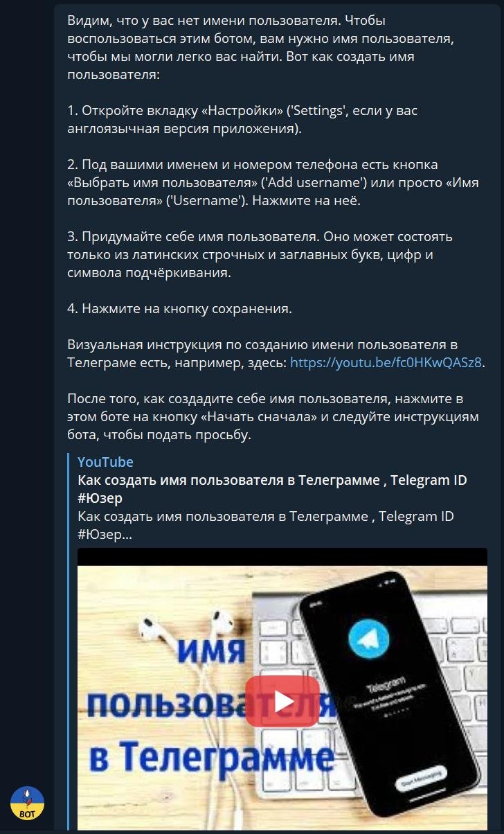Click step 3 text "Придумайте себе имя пользователя"
The width and height of the screenshot is (504, 834).
click(260, 254)
